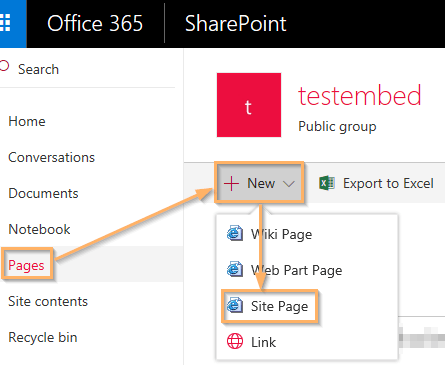
Task: Click the search magnifier icon
Action: 4,66
